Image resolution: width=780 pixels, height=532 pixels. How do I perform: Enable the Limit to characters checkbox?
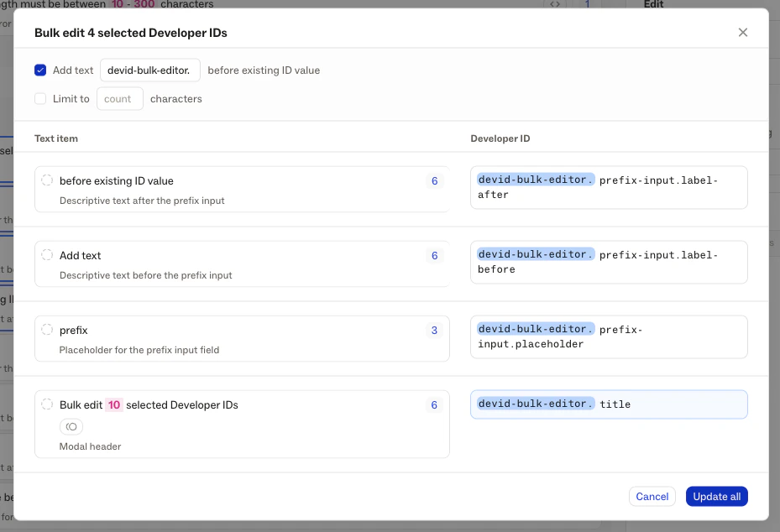tap(40, 98)
